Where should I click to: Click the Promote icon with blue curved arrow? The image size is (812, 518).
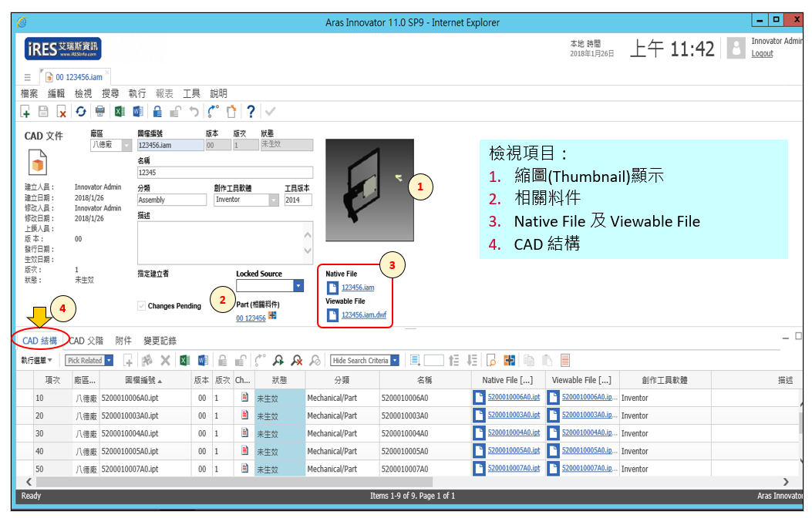[213, 111]
